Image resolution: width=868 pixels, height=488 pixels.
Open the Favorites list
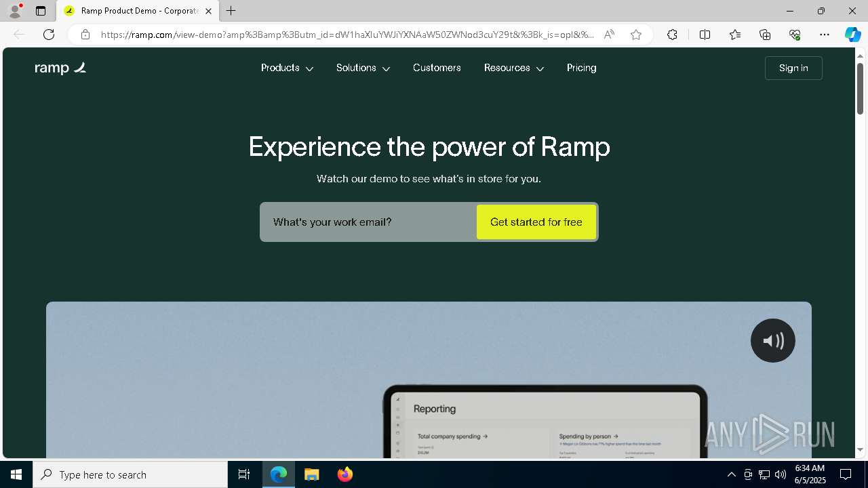(x=735, y=35)
